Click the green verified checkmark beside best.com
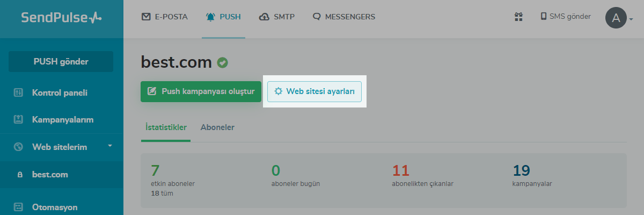Image resolution: width=644 pixels, height=215 pixels. click(x=223, y=63)
